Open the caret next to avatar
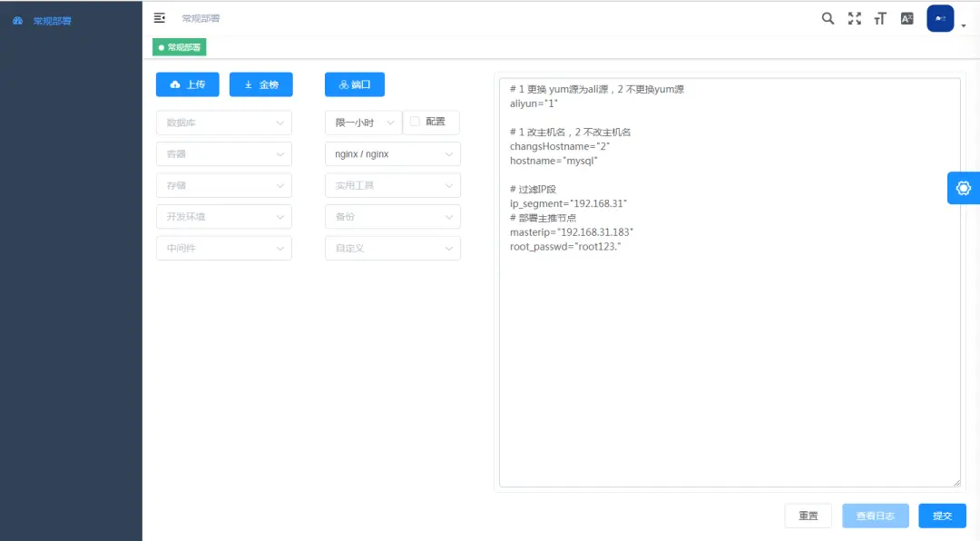980x541 pixels. click(964, 25)
